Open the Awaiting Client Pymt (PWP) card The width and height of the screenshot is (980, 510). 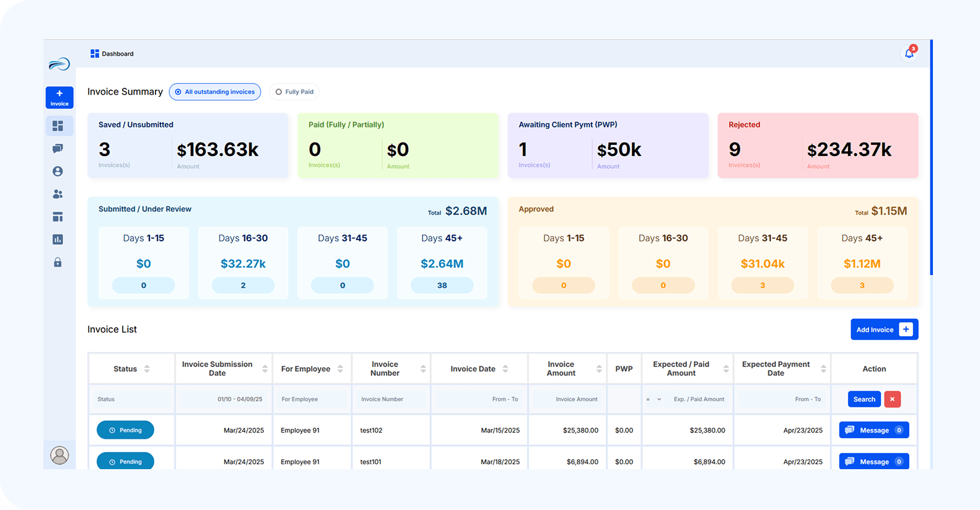[608, 145]
